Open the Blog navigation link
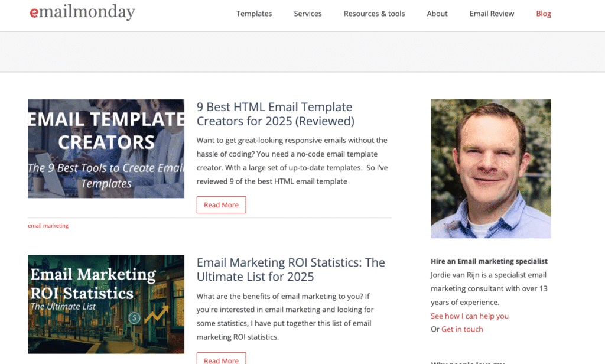 543,13
